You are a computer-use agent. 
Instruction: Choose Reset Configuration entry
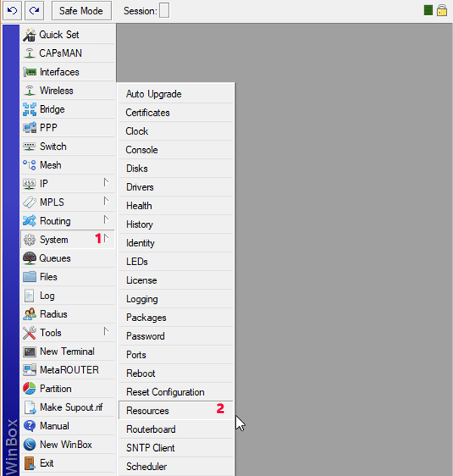[x=176, y=392]
